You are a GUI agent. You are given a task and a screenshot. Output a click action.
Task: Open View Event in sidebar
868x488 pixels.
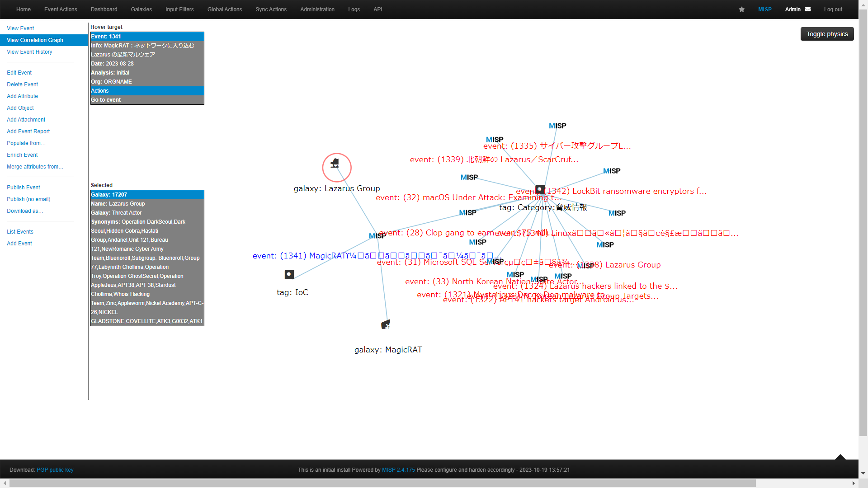20,28
